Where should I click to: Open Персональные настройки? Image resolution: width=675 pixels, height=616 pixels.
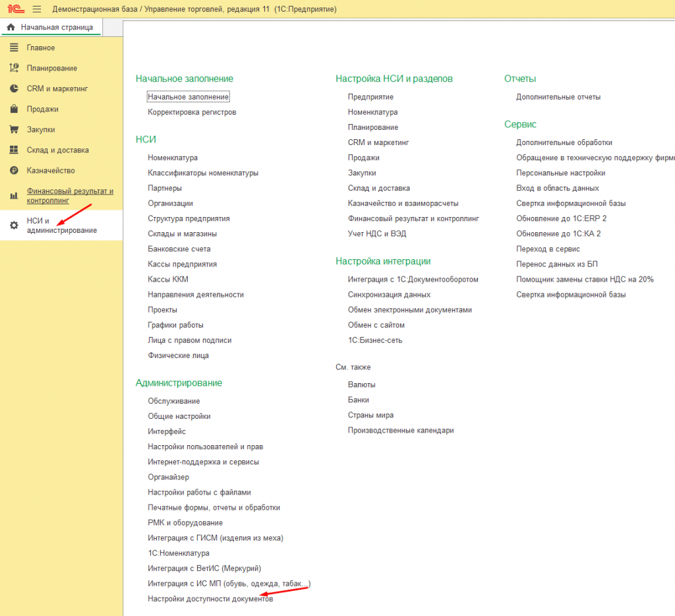pyautogui.click(x=561, y=173)
